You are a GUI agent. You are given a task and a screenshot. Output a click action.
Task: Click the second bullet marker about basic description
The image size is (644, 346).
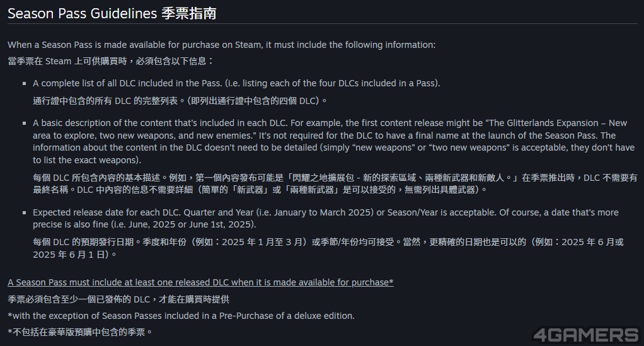pos(24,124)
